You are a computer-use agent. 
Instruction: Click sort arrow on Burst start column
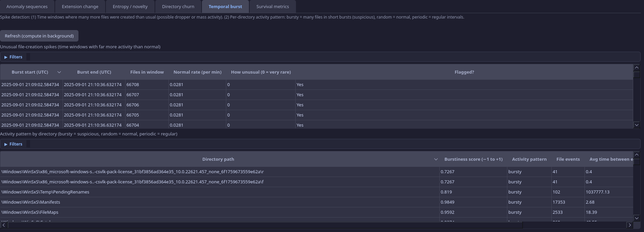click(59, 72)
